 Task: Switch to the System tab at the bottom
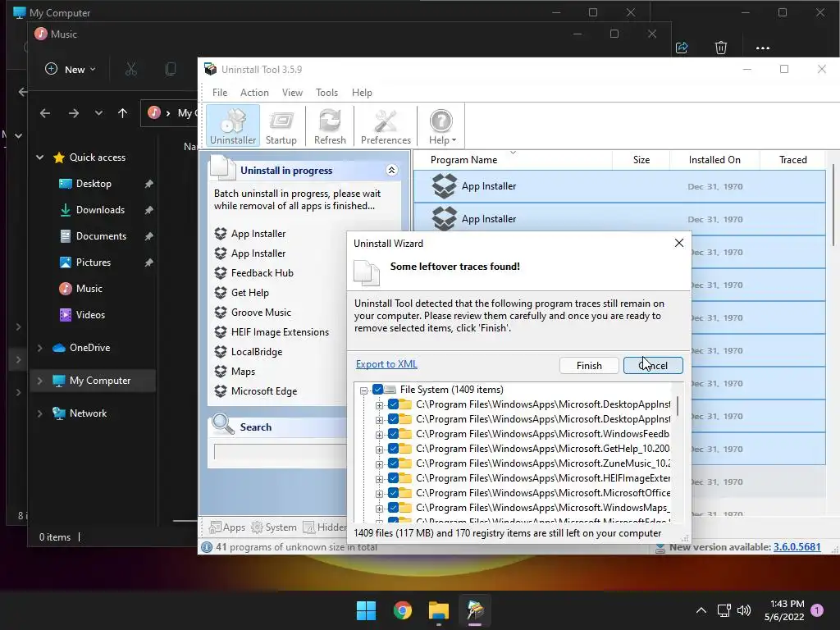(x=274, y=527)
